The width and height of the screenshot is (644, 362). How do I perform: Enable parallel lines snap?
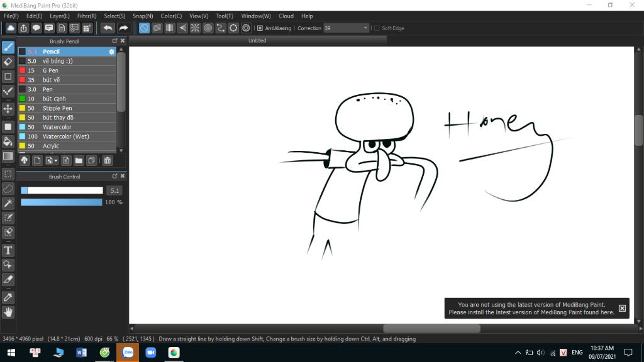pyautogui.click(x=157, y=28)
